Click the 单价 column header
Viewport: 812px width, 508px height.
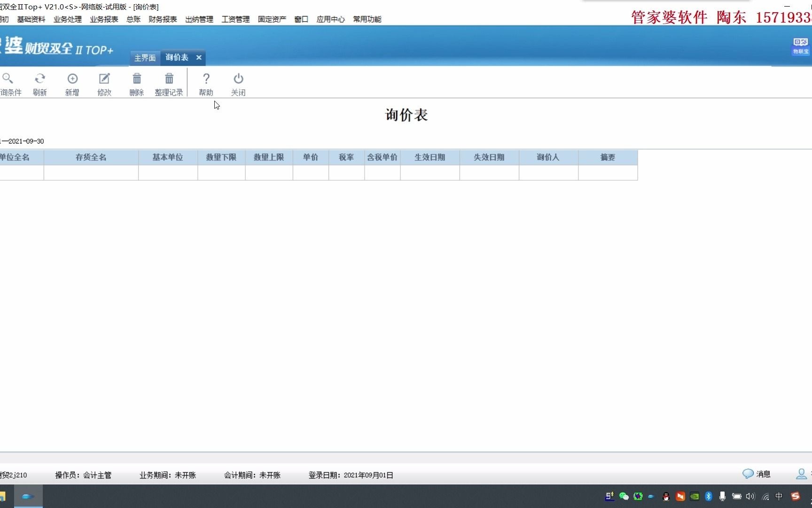tap(311, 158)
